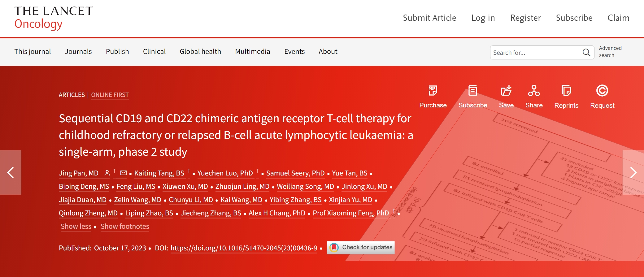Open author Kai Wang, MD

241,200
